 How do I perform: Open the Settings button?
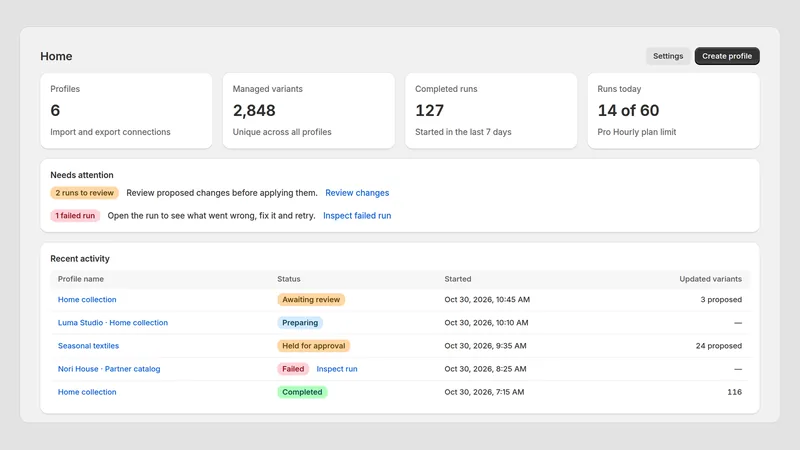click(x=668, y=56)
